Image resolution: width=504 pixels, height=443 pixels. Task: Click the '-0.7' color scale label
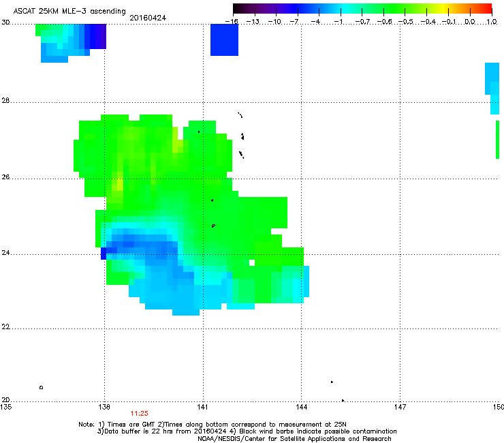362,22
